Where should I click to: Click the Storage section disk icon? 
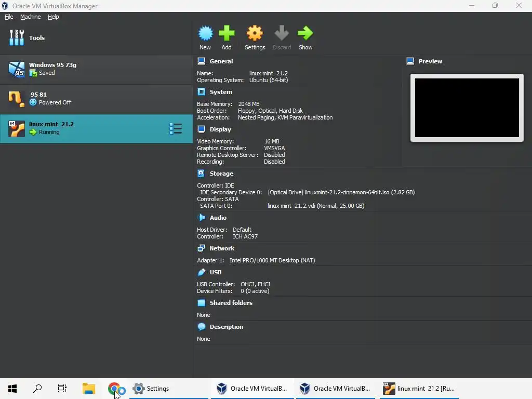(201, 174)
